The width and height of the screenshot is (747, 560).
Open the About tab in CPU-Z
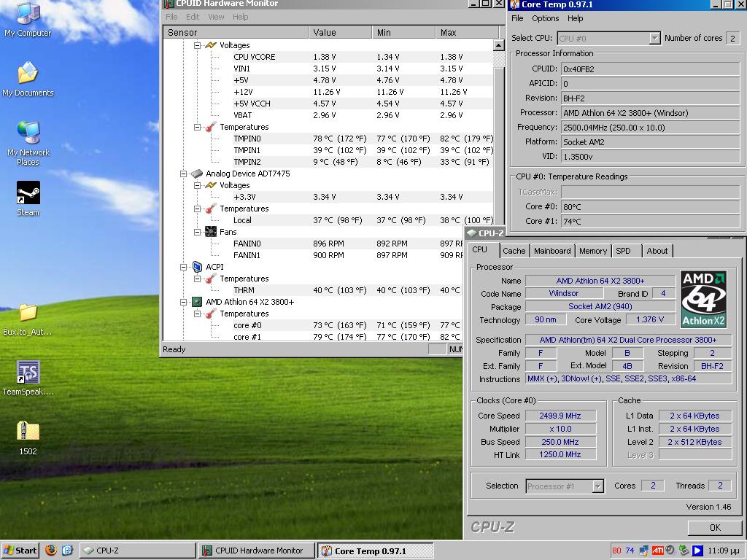[657, 251]
